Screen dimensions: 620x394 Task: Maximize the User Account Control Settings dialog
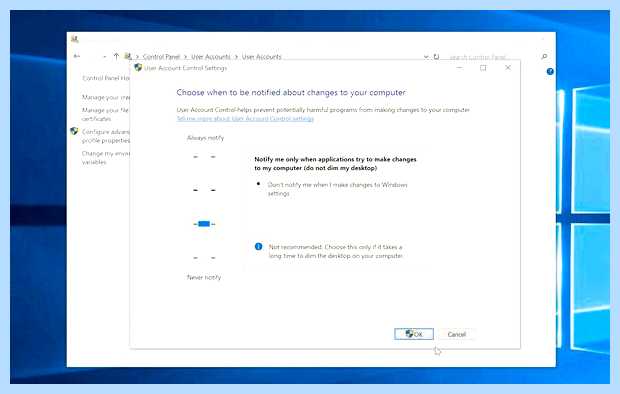point(483,68)
